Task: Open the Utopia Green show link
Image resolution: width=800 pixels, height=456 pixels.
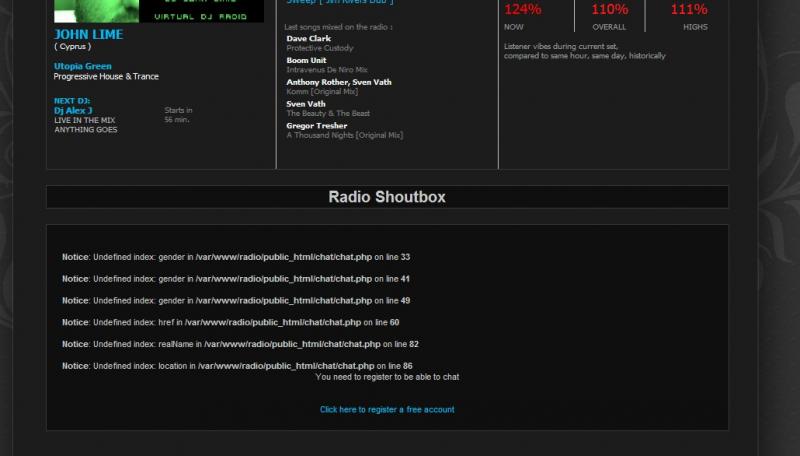Action: tap(83, 66)
